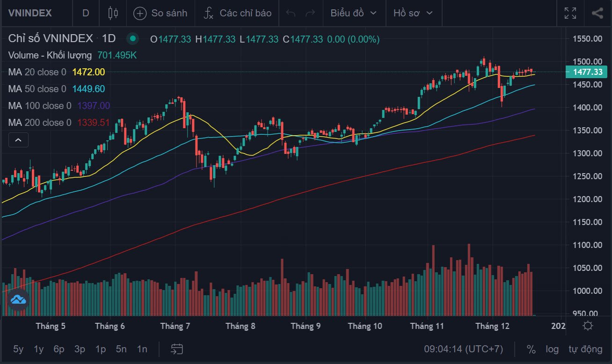612x364 pixels.
Task: Open chart settings gear icon
Action: [x=588, y=326]
